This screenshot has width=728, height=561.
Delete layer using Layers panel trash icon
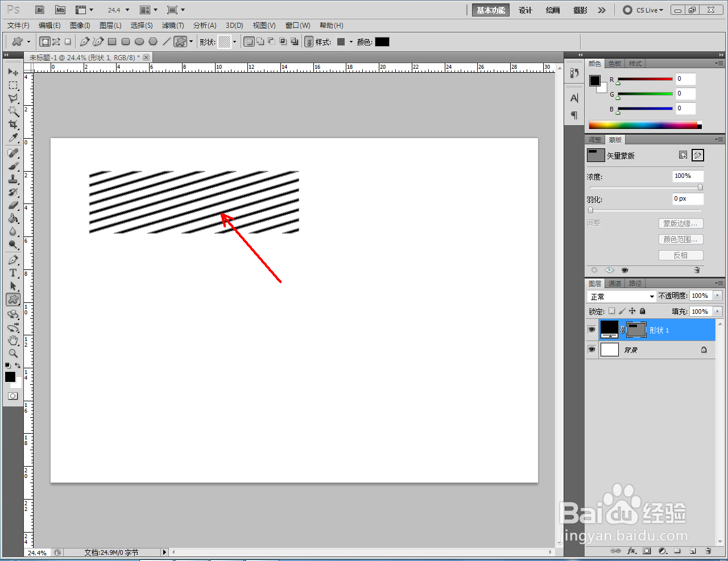(708, 551)
